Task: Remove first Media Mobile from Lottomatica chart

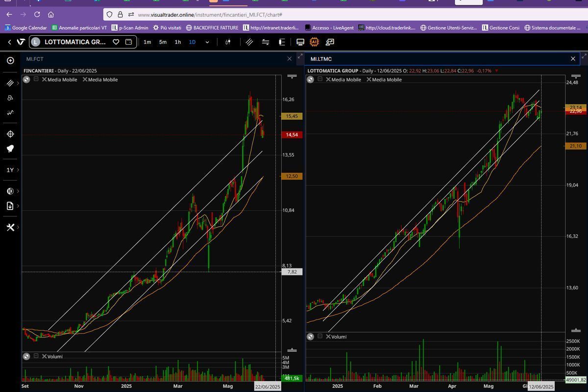Action: point(328,79)
